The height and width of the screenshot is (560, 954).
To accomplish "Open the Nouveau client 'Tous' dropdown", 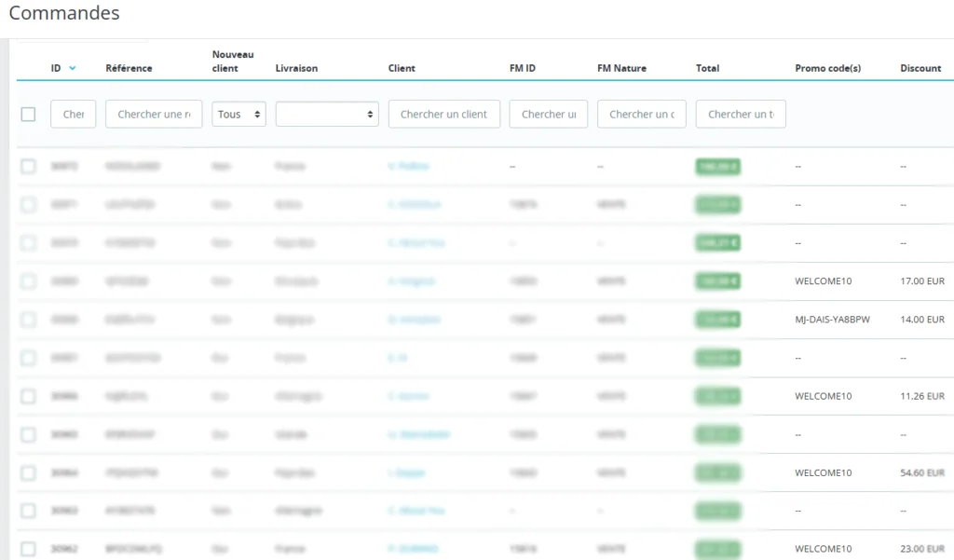I will click(x=238, y=114).
